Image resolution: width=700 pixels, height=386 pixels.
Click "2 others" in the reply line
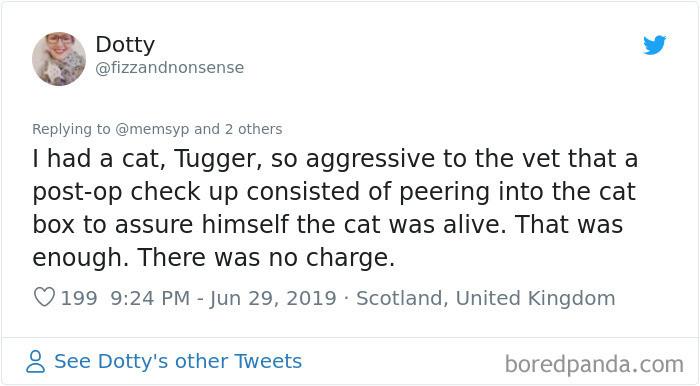254,129
